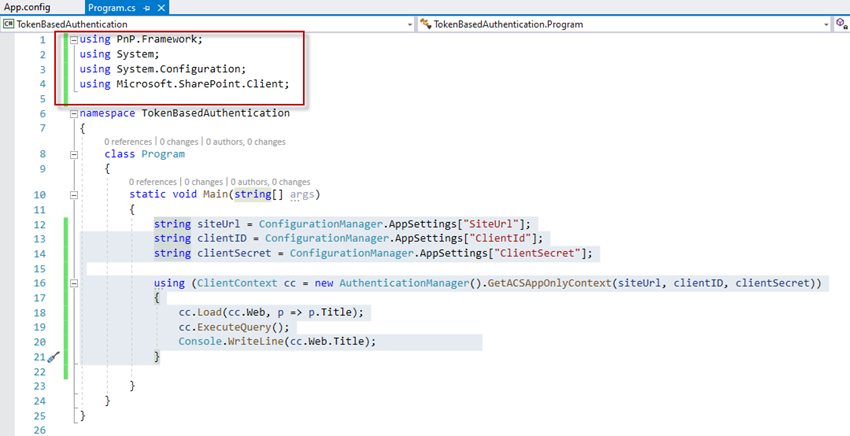Collapse the using directives block at line 1
The height and width of the screenshot is (436, 850).
(74, 40)
